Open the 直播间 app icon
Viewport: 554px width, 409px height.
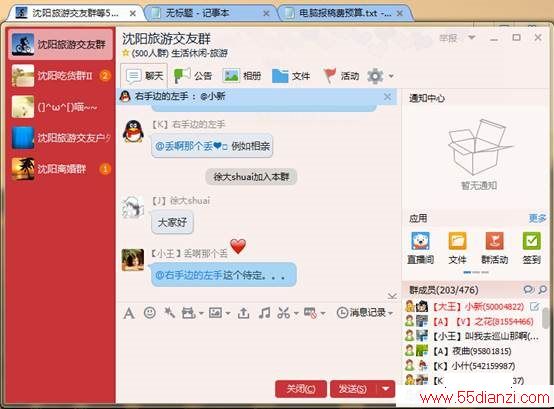420,248
